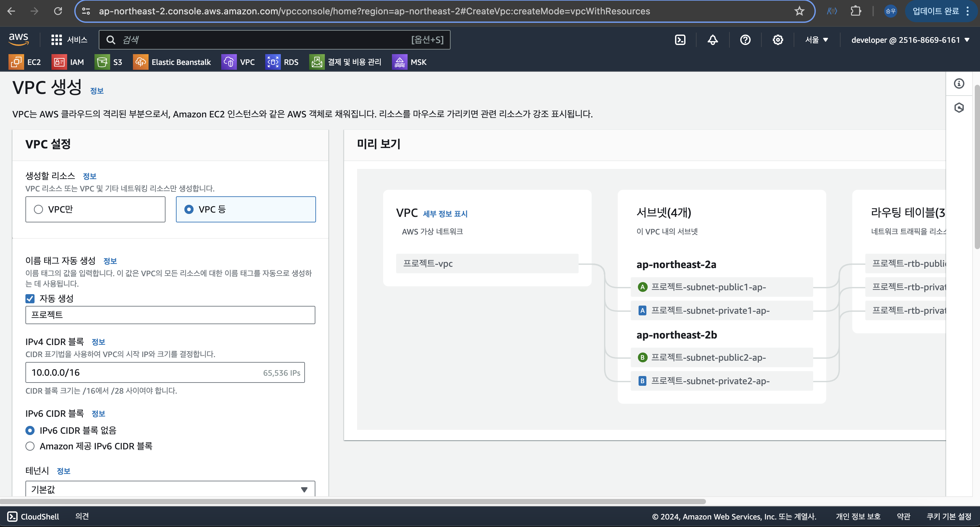Click the horizontal scrollbar at page bottom
This screenshot has width=980, height=527.
click(x=353, y=502)
